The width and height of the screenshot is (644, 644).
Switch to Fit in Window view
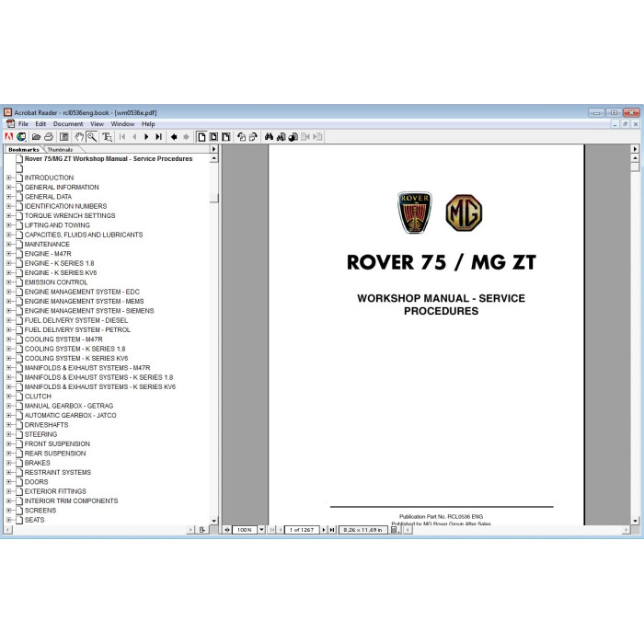coord(213,137)
